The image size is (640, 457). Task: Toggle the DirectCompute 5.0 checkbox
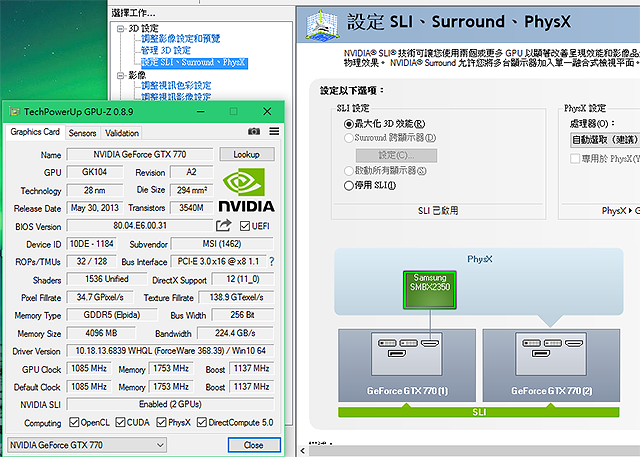pyautogui.click(x=202, y=422)
